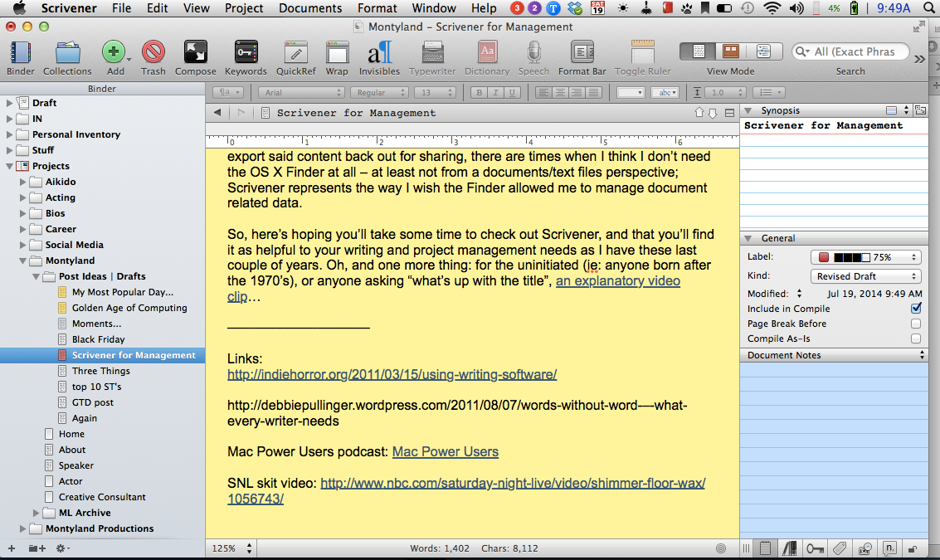The width and height of the screenshot is (940, 560).
Task: Open the Keywords panel
Action: [246, 52]
